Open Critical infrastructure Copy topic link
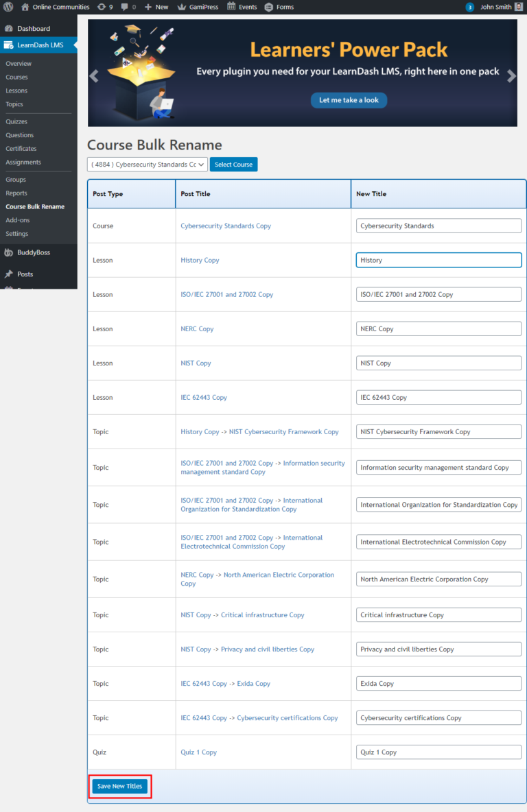527x812 pixels. pyautogui.click(x=262, y=614)
